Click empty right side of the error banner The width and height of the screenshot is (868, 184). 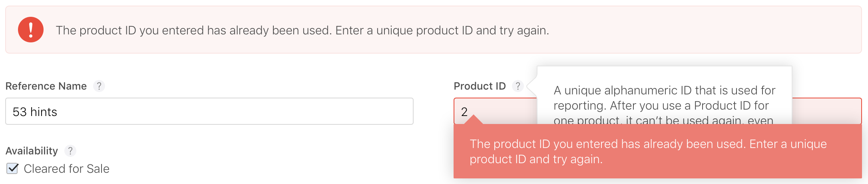click(719, 30)
